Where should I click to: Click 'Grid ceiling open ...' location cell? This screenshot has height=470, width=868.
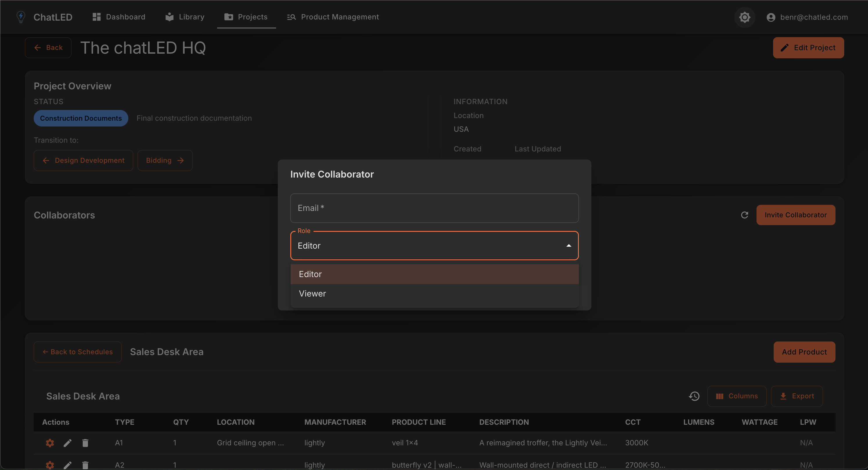(250, 443)
